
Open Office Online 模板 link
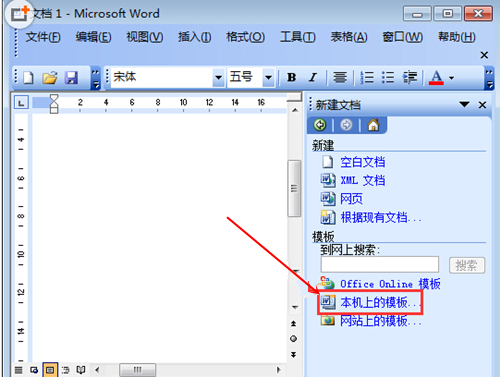point(390,284)
